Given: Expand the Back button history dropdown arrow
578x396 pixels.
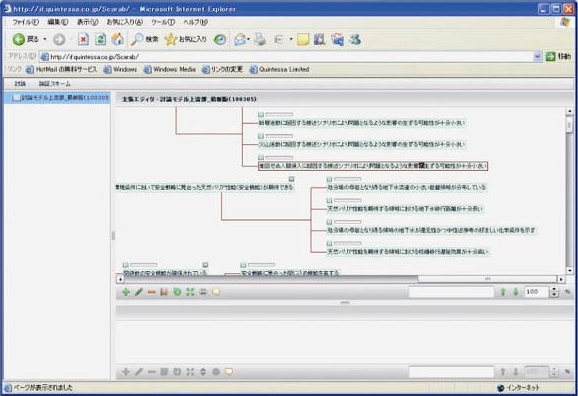Looking at the screenshot, I should click(x=45, y=39).
